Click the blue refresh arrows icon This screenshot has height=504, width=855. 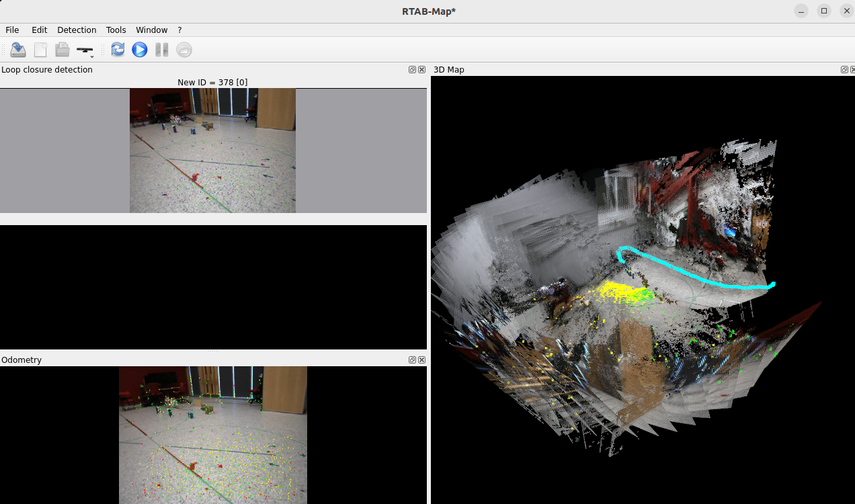pyautogui.click(x=118, y=50)
